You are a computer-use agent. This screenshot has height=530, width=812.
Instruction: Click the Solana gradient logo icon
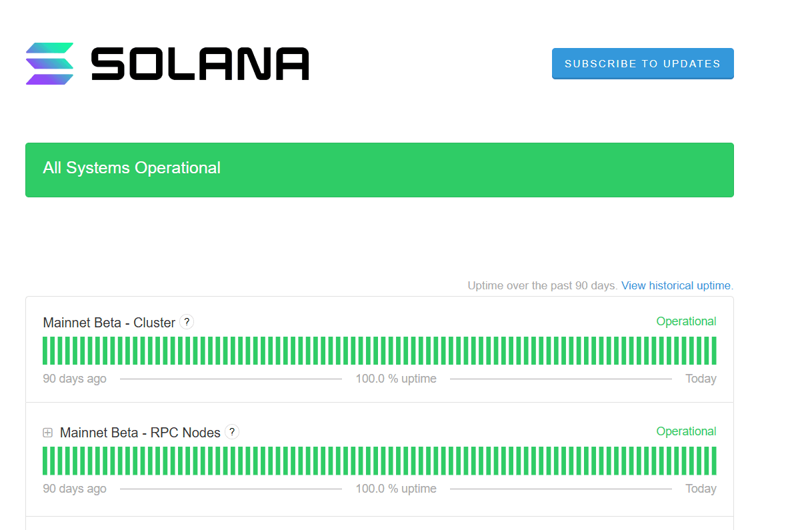49,64
